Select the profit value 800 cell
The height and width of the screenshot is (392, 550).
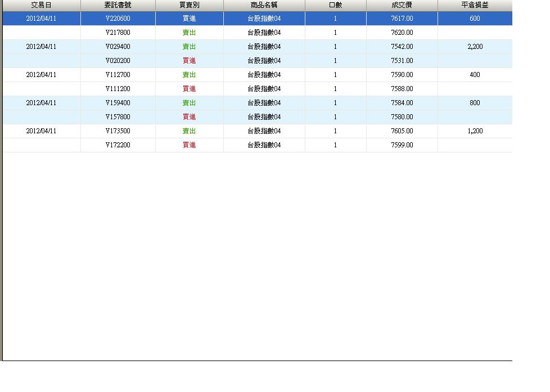pyautogui.click(x=475, y=103)
